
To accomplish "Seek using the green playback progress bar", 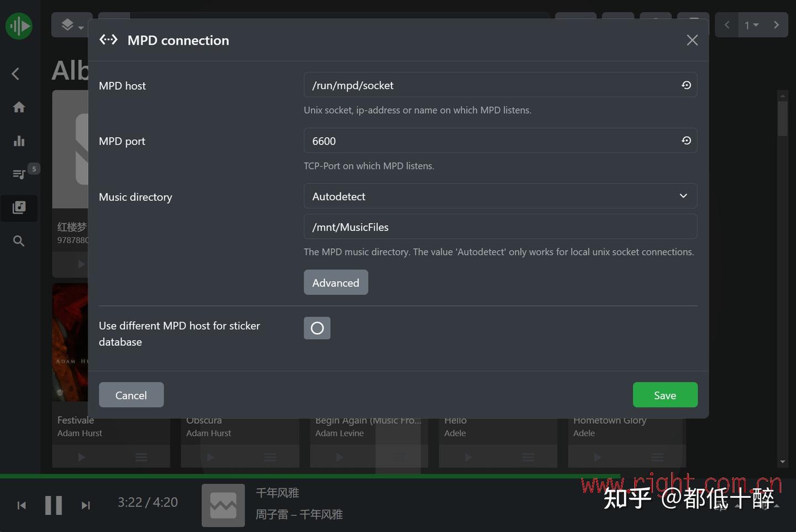I will [398, 476].
